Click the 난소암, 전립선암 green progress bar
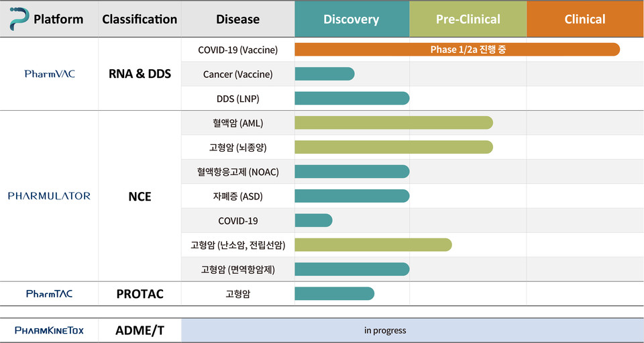This screenshot has width=644, height=343. (x=374, y=245)
